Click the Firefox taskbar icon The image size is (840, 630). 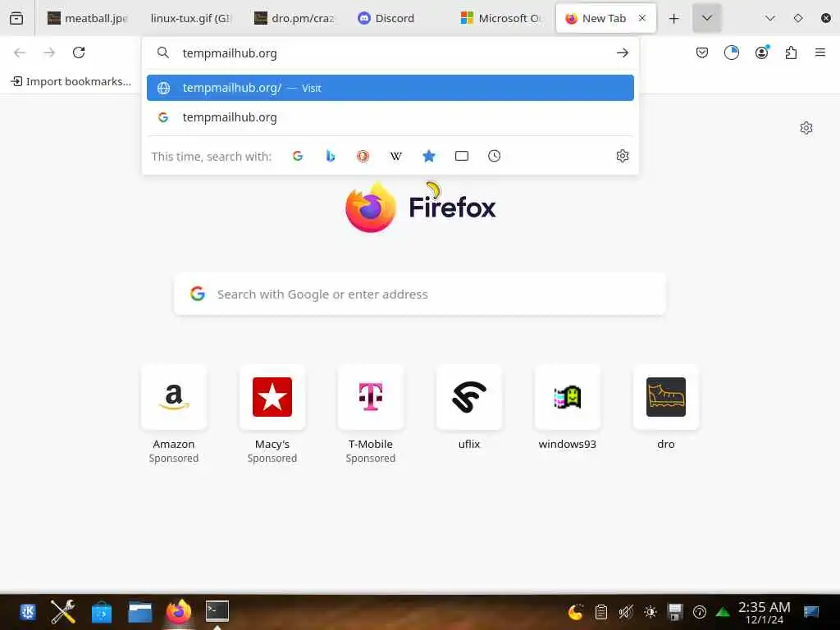tap(178, 611)
